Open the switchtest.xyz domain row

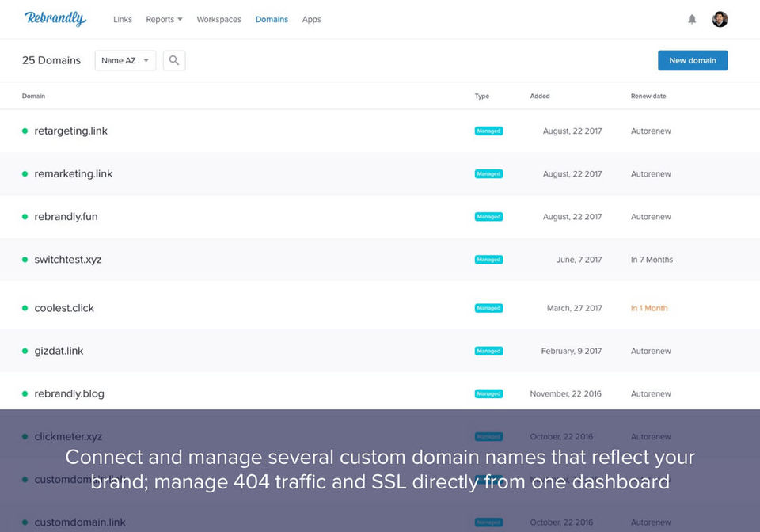(68, 260)
